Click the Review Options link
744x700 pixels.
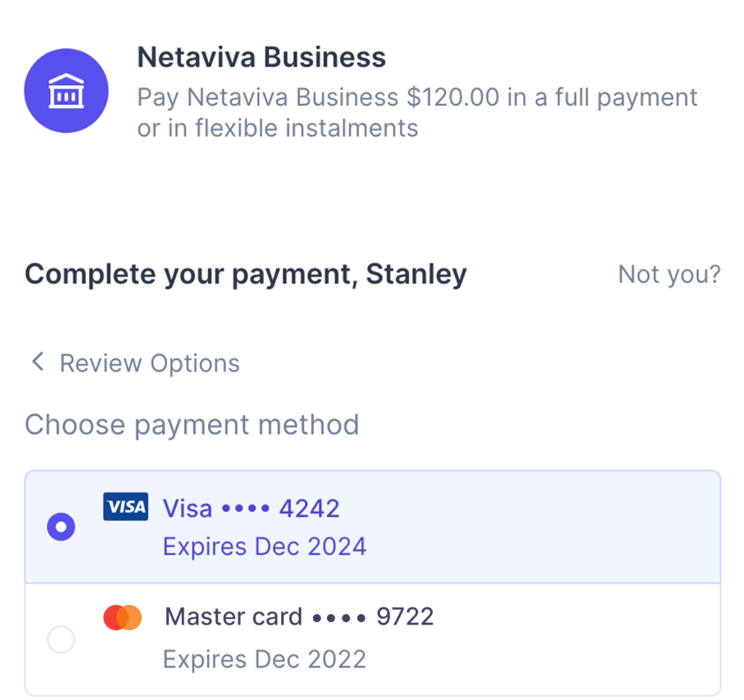pos(149,361)
